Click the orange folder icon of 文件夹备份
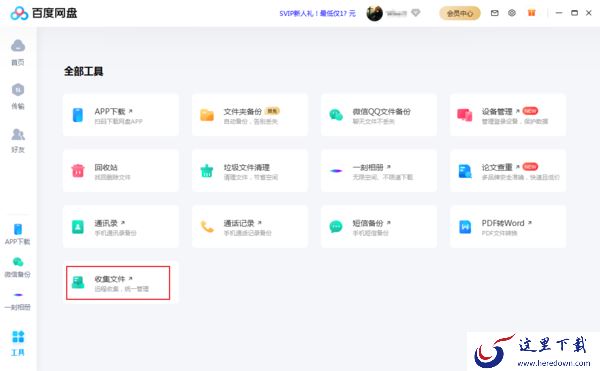Screen dimensions: 600x371 (x=207, y=115)
